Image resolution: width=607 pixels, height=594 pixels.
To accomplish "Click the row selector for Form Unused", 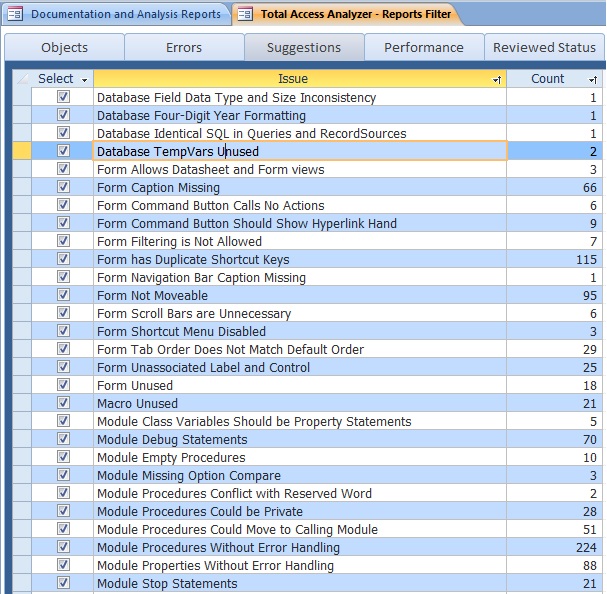I will coord(22,385).
